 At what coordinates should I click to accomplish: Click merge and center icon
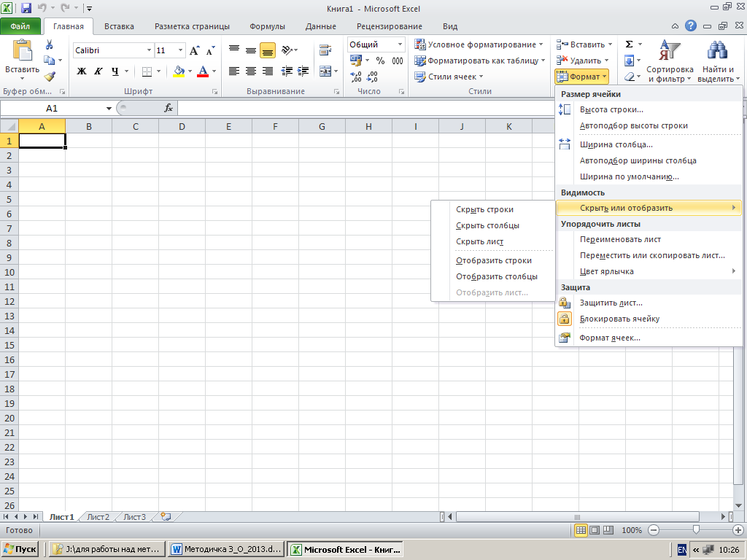pos(325,71)
